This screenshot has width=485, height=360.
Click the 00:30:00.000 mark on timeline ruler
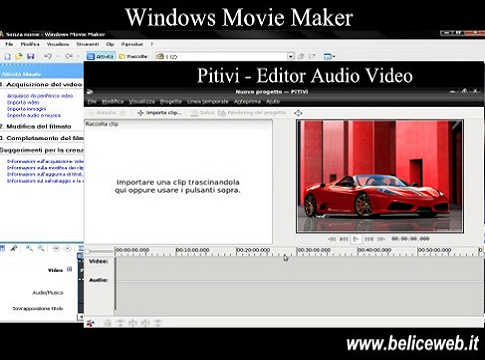(313, 250)
